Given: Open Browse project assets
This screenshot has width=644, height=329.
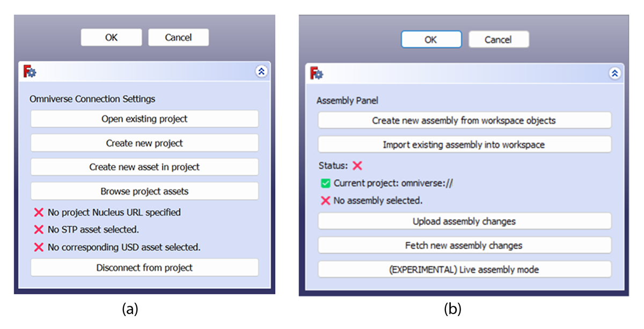Looking at the screenshot, I should point(144,191).
